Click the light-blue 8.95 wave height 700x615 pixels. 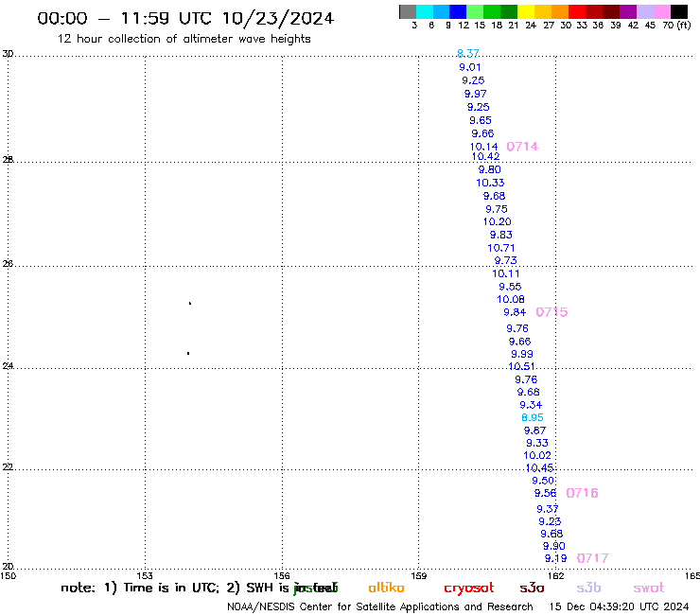pyautogui.click(x=533, y=417)
